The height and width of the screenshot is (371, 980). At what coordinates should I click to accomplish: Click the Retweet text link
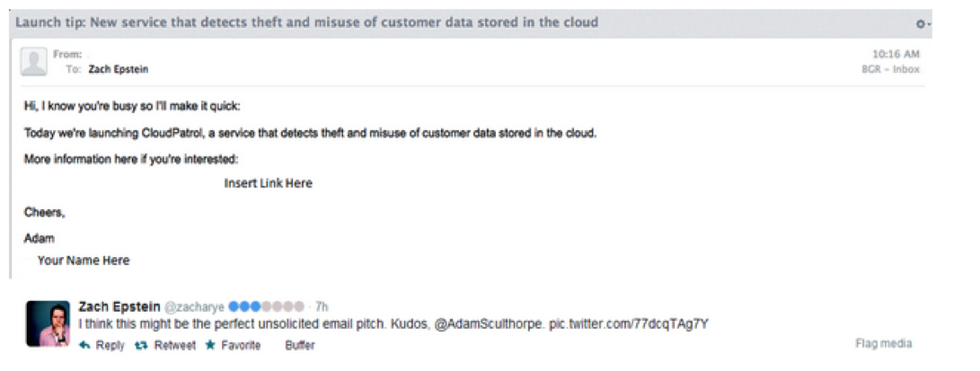(x=175, y=345)
